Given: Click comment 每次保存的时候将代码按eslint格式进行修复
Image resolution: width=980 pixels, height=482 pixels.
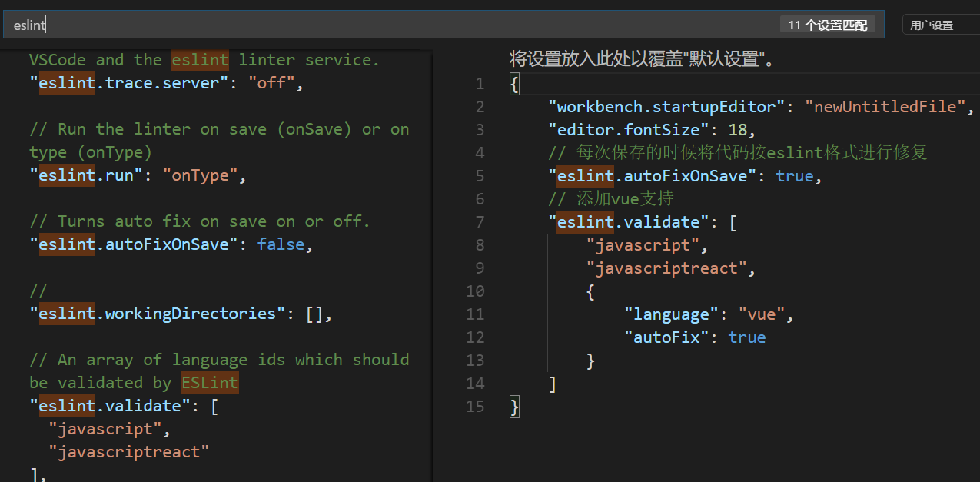Looking at the screenshot, I should pos(738,153).
